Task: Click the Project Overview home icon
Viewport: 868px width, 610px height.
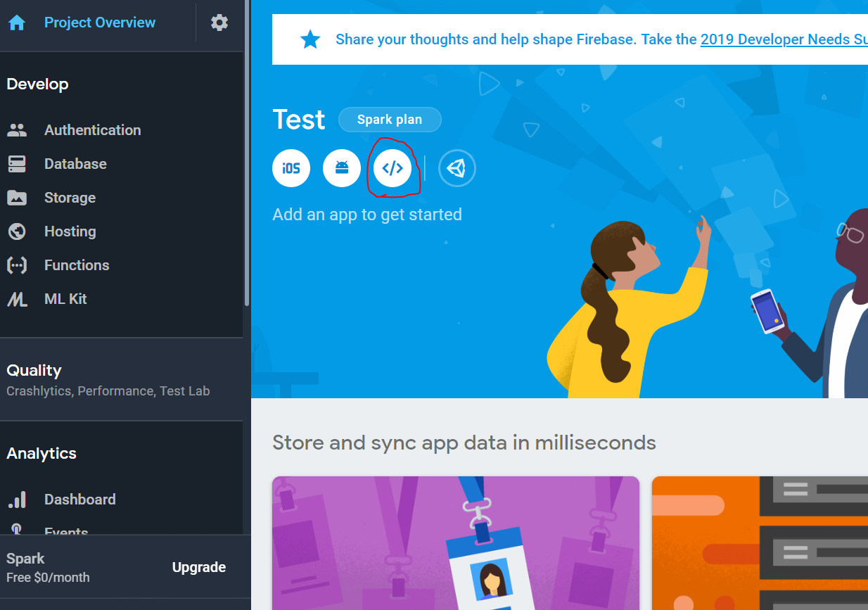Action: click(x=17, y=23)
